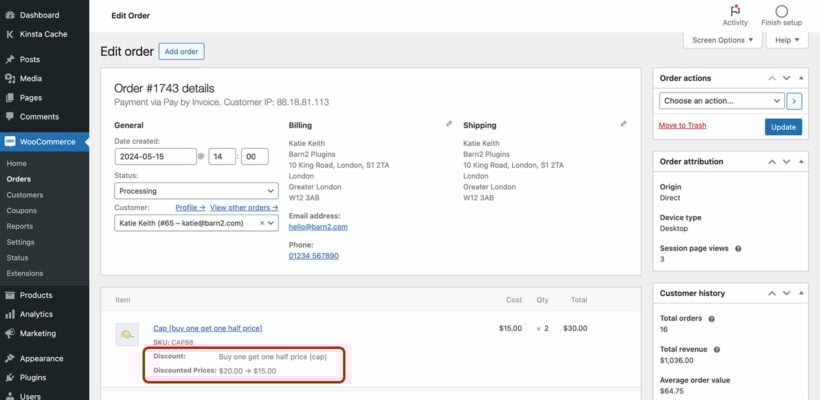Screen dimensions: 820x400
Task: Edit shipping address with pencil icon
Action: pos(623,124)
